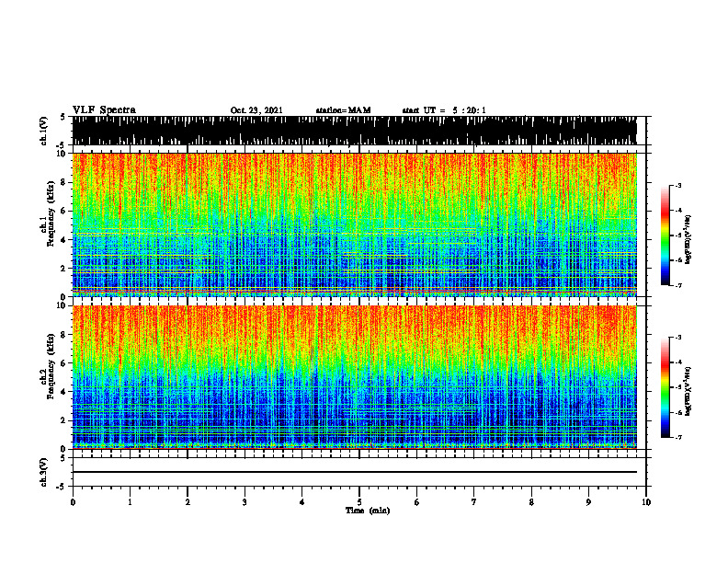Click time-axis tick label "10"

646,502
